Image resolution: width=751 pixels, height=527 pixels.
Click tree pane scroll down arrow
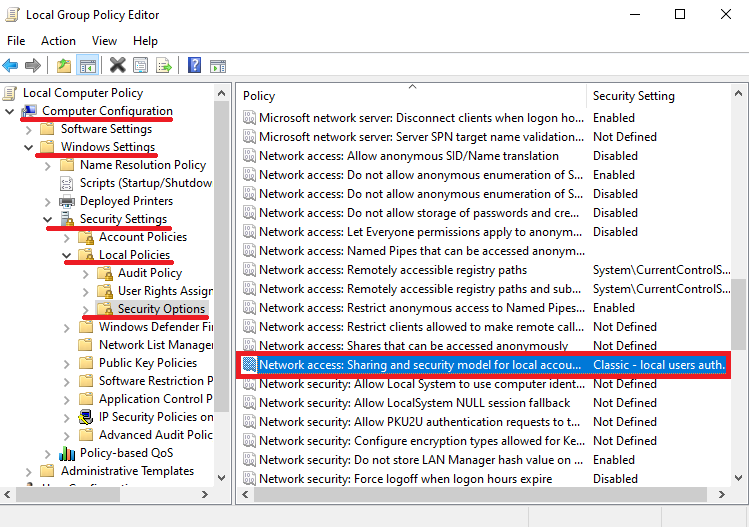tap(221, 478)
